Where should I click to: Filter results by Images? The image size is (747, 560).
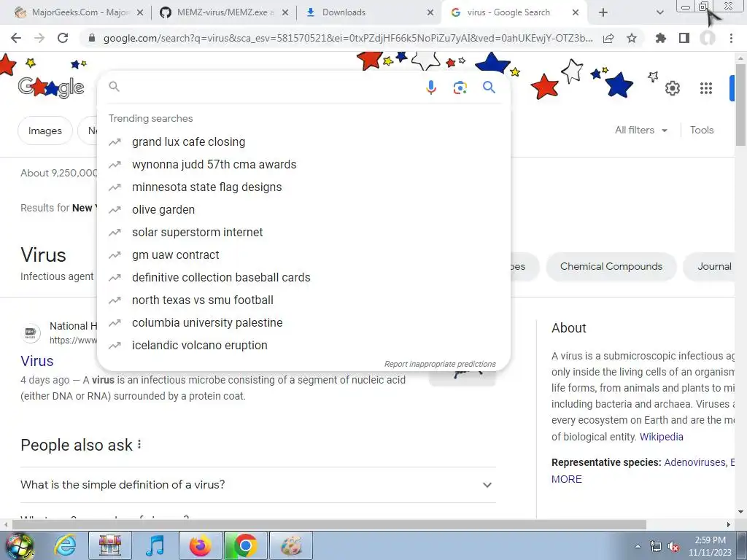(45, 131)
